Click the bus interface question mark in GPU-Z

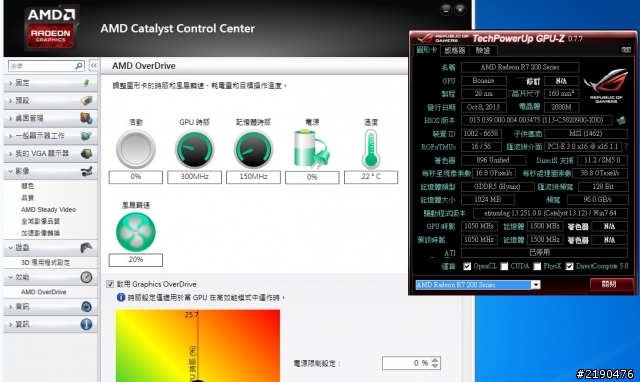626,147
